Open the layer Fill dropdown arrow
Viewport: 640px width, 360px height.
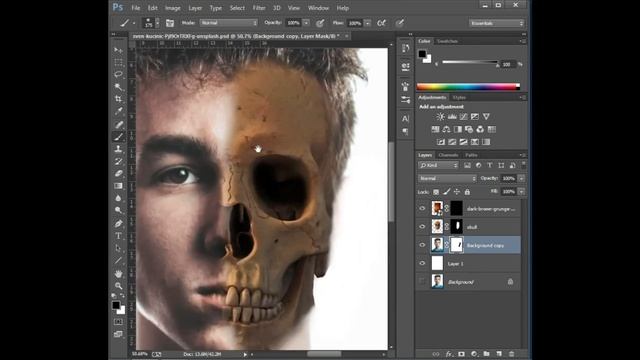tap(521, 191)
